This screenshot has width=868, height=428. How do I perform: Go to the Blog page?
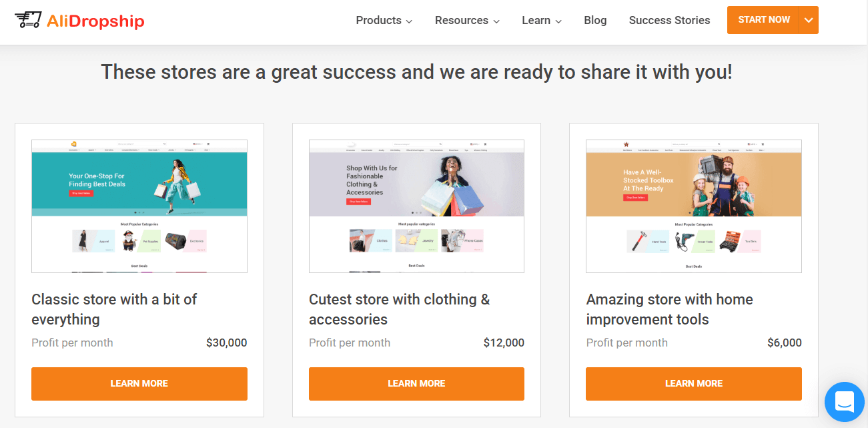(595, 20)
